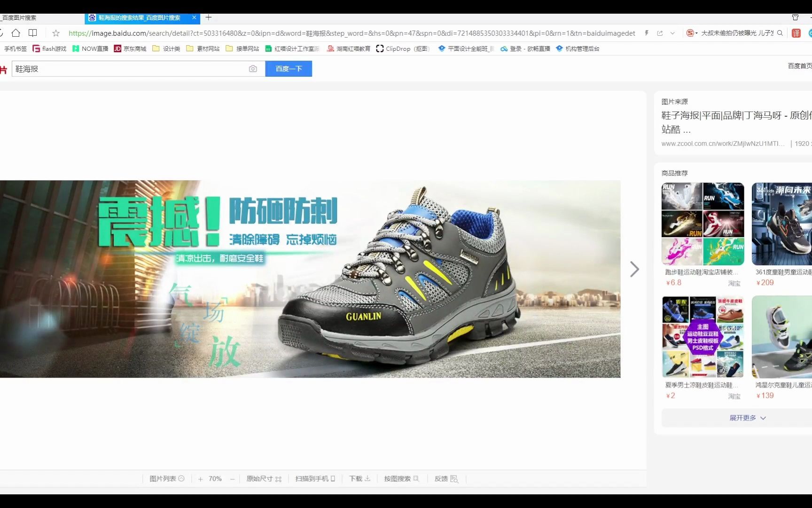This screenshot has width=812, height=508.
Task: Click the Sogou search engine icon
Action: (690, 33)
